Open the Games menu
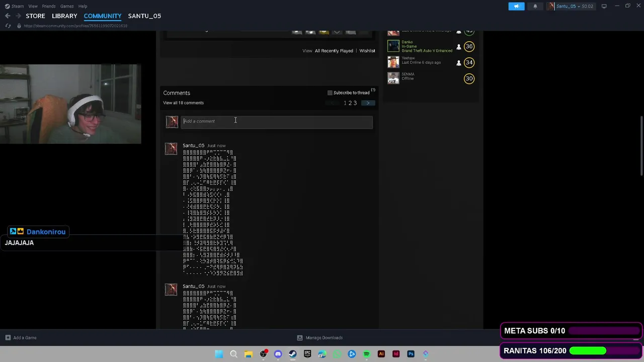644x362 pixels. pyautogui.click(x=67, y=6)
